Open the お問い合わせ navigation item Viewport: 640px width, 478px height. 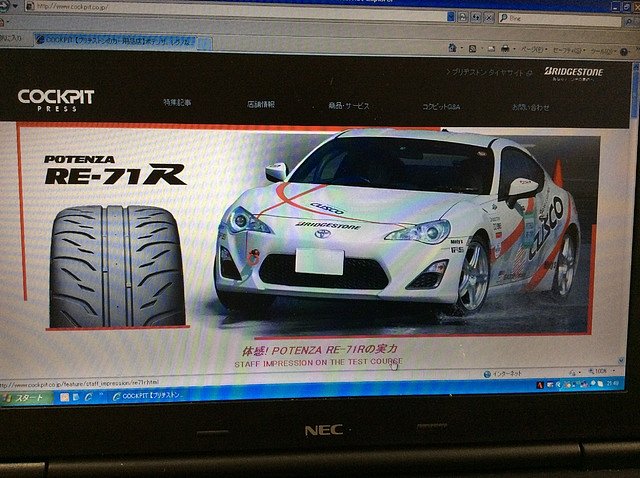coord(531,107)
